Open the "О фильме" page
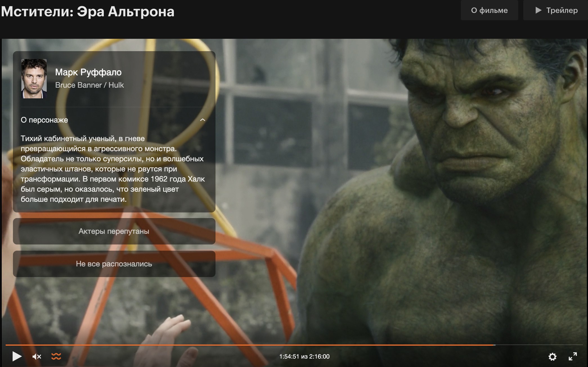588x367 pixels. pos(489,10)
